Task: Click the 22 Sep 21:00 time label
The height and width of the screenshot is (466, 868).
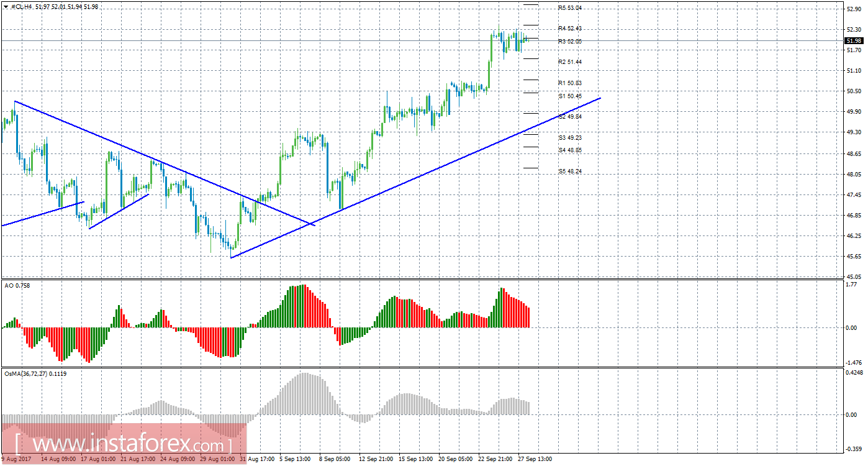Action: point(495,460)
